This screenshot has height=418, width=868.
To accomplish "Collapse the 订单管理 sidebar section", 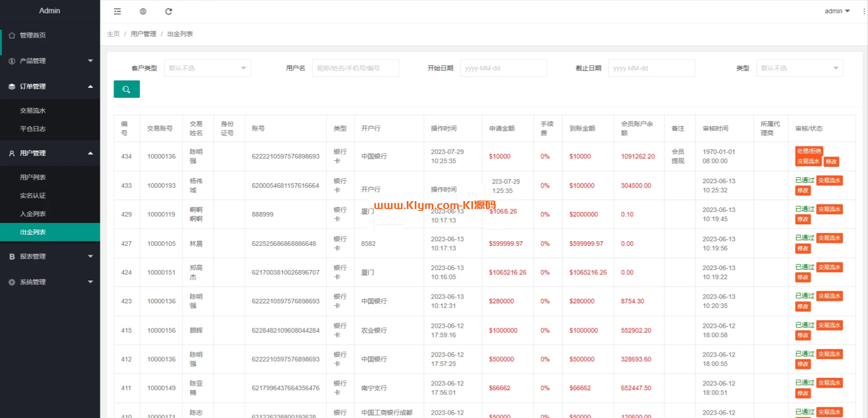I will coord(50,86).
